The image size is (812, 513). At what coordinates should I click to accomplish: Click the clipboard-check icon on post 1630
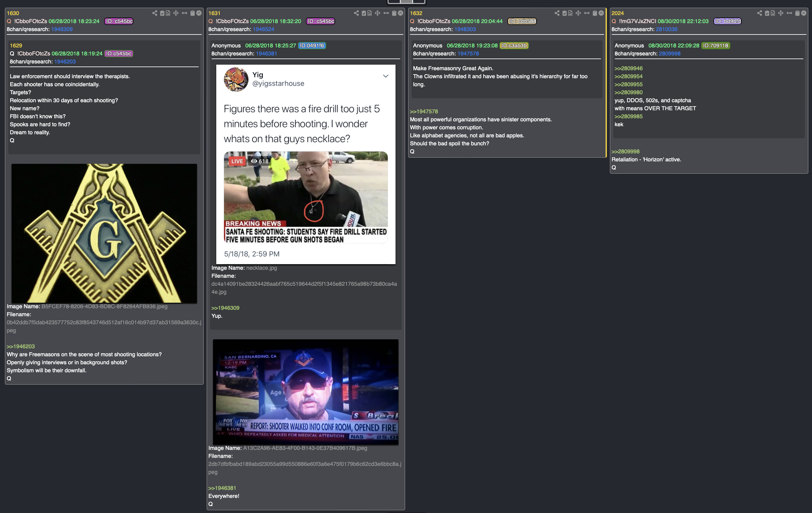162,13
